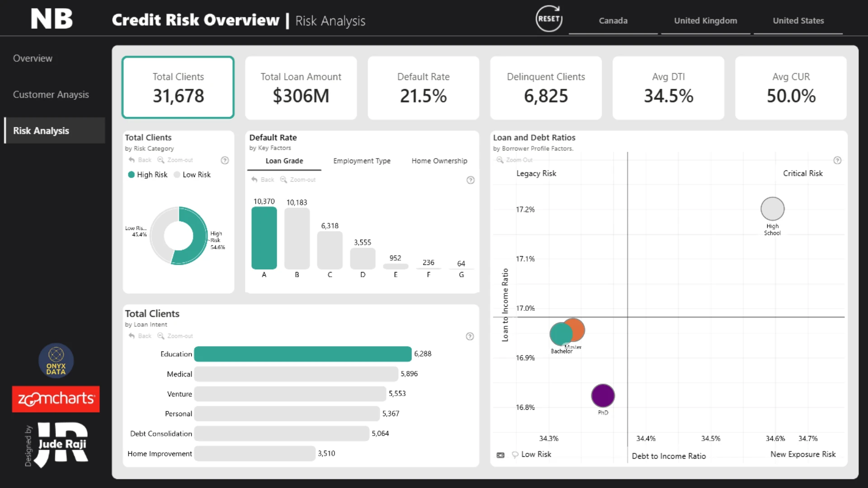Click Zoom Out magnifier on scatter chart

point(500,160)
